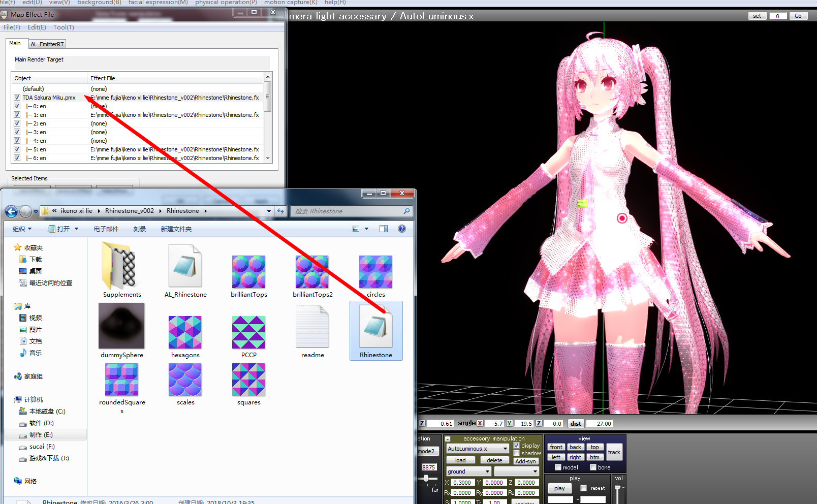
Task: Open 网络 in Explorer sidebar
Action: point(25,481)
